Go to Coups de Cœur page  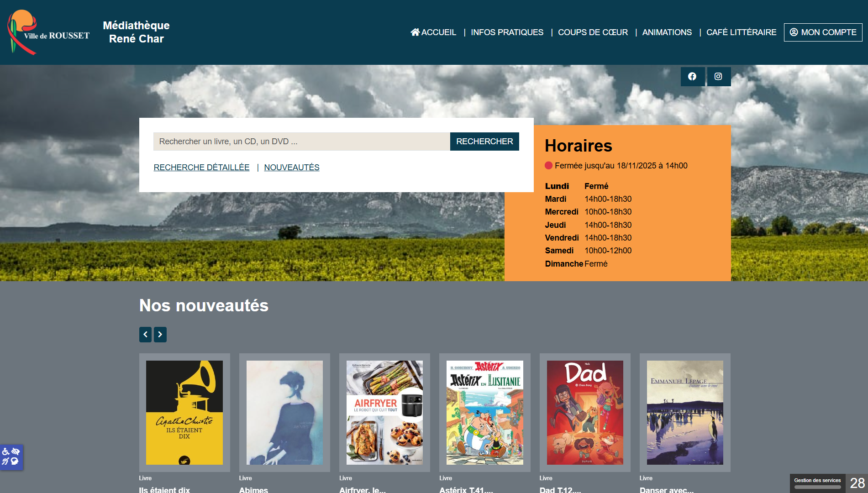593,32
